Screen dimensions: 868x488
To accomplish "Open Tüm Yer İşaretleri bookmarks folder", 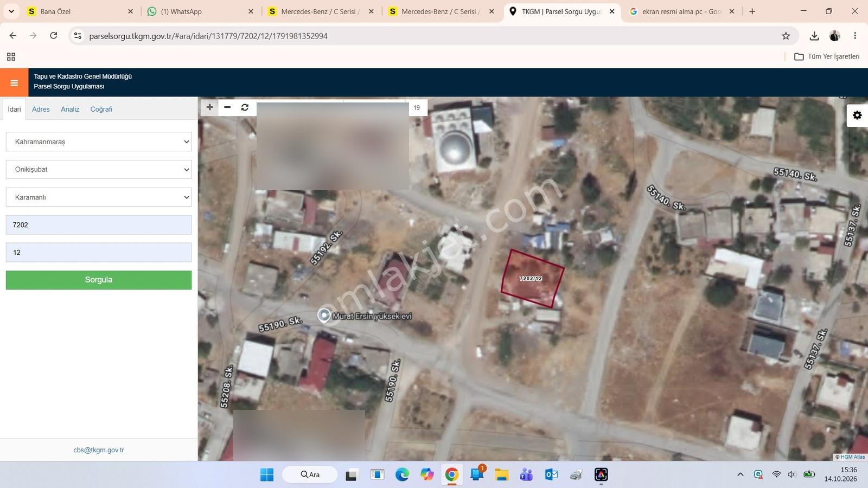I will pos(827,56).
